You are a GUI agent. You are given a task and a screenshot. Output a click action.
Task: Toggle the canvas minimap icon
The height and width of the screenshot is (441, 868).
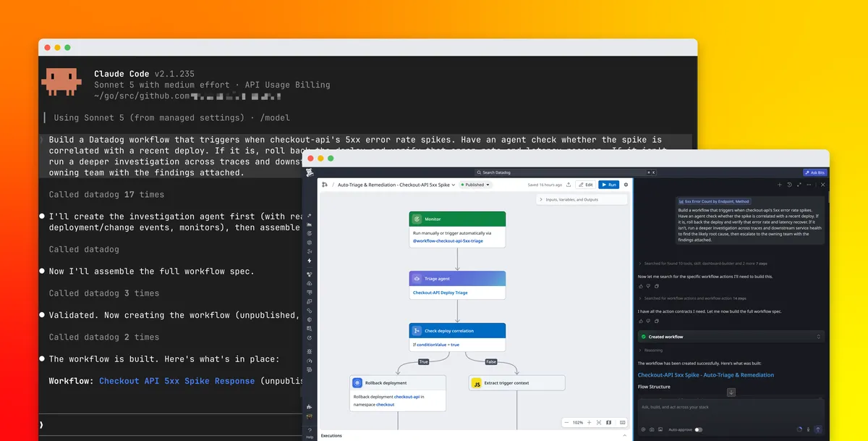608,422
